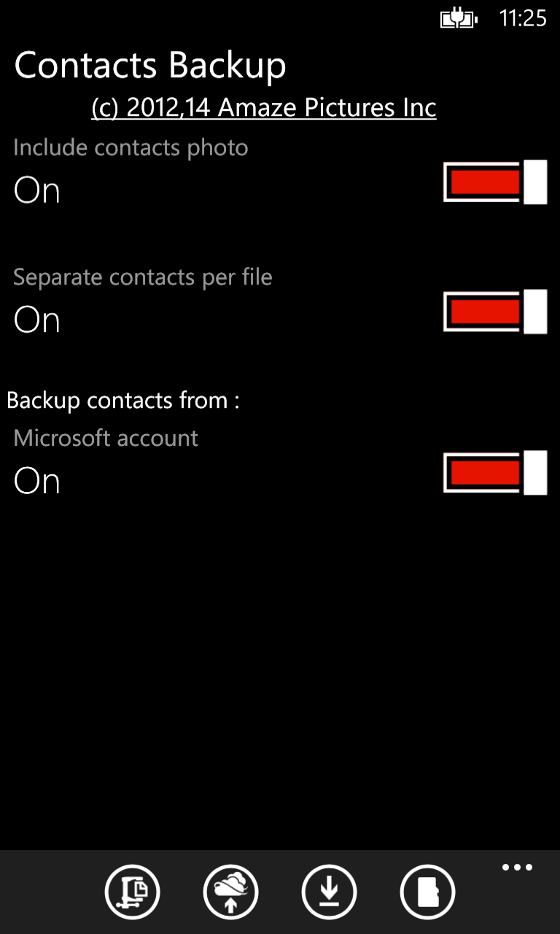Viewport: 560px width, 934px height.
Task: Tap the download arrow icon
Action: (329, 892)
